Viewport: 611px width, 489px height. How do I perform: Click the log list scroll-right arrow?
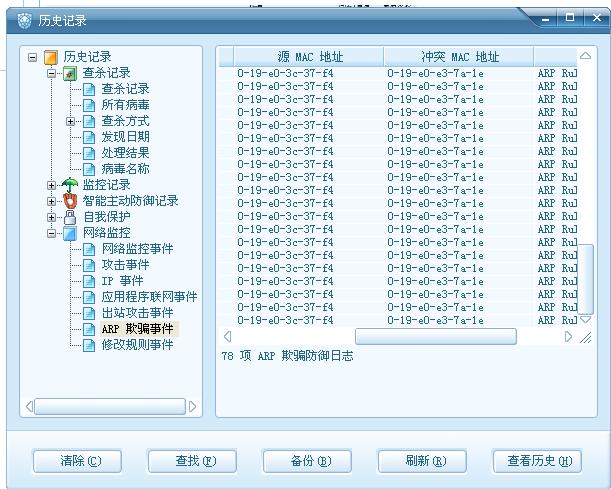[x=568, y=337]
